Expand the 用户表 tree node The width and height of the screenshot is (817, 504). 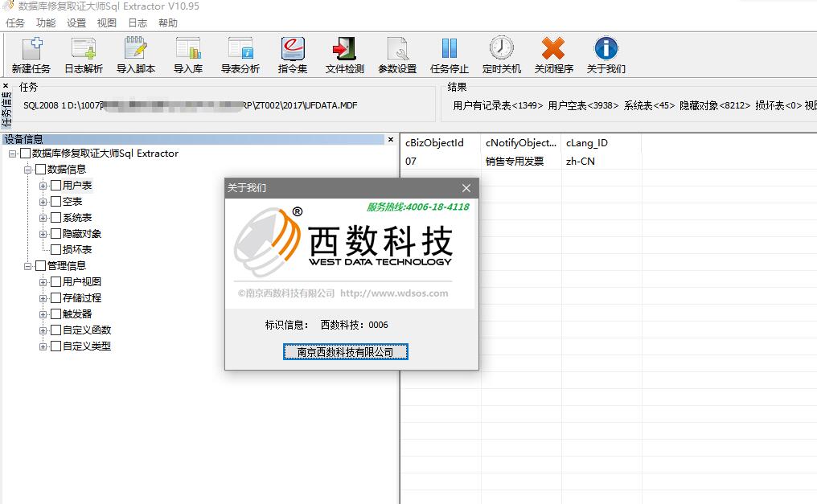[43, 186]
